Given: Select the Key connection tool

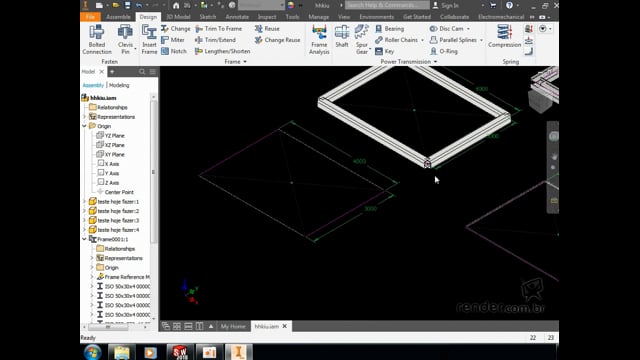Looking at the screenshot, I should click(384, 51).
